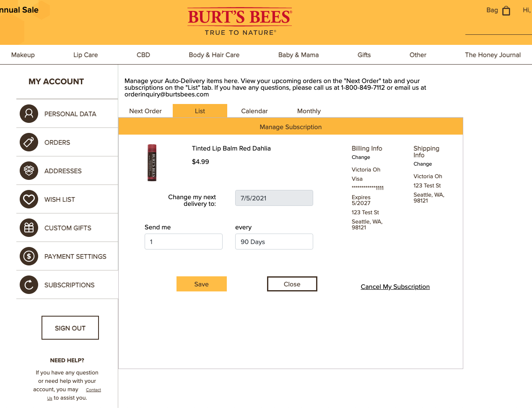Open Subscriptions link in sidebar
Screen dimensions: 532x408
coord(70,285)
